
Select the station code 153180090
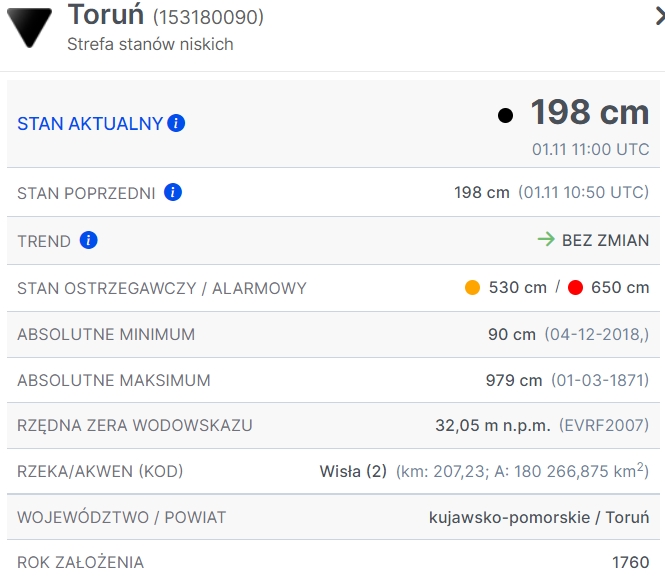[209, 18]
